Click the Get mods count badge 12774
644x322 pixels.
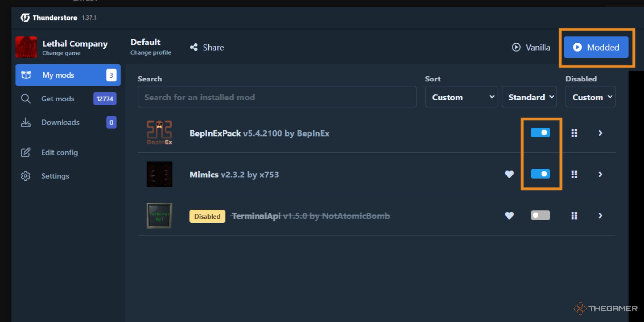tap(105, 99)
